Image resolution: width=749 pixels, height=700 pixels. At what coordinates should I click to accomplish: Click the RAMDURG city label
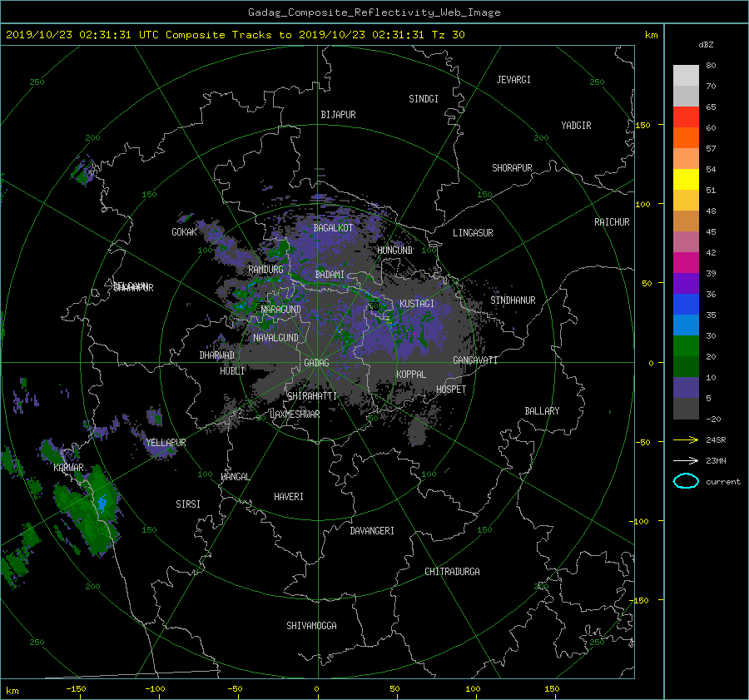click(x=265, y=270)
